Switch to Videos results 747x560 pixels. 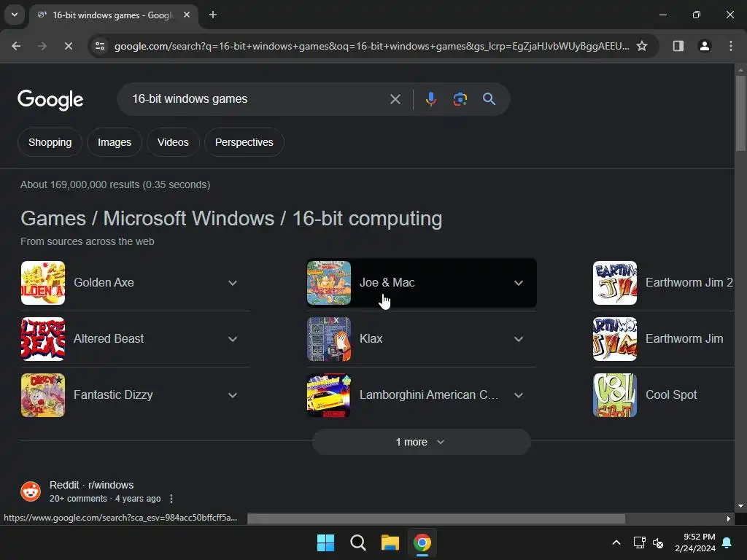[x=173, y=142]
